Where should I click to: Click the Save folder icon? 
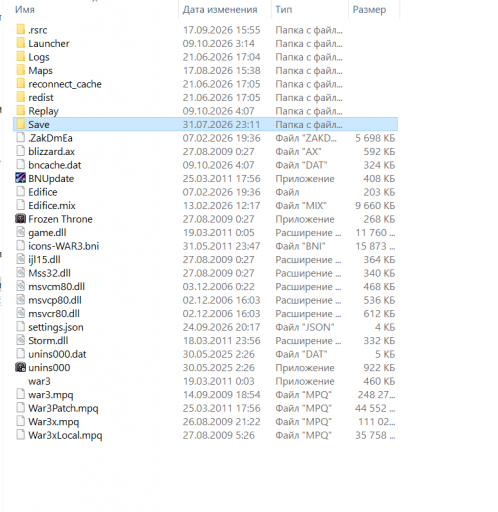[x=21, y=124]
